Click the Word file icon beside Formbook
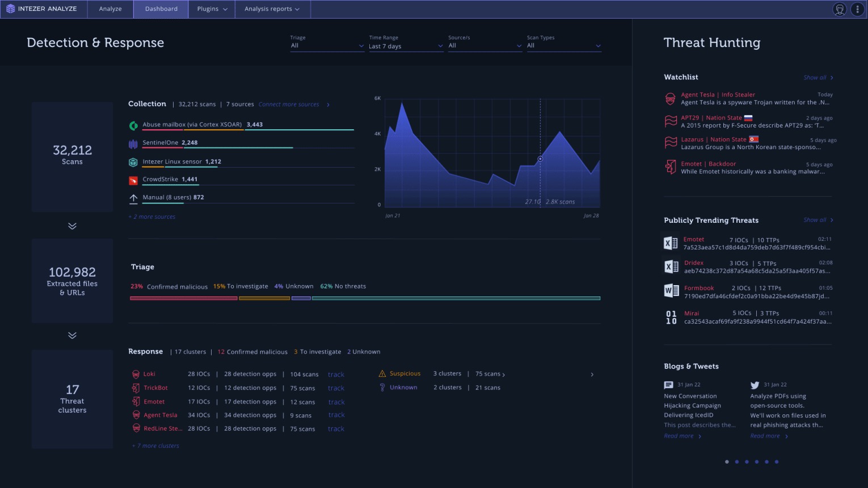 click(671, 291)
